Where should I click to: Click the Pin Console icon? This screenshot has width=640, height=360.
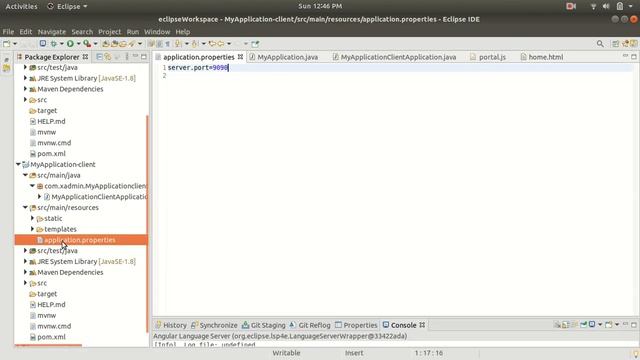[x=584, y=324]
